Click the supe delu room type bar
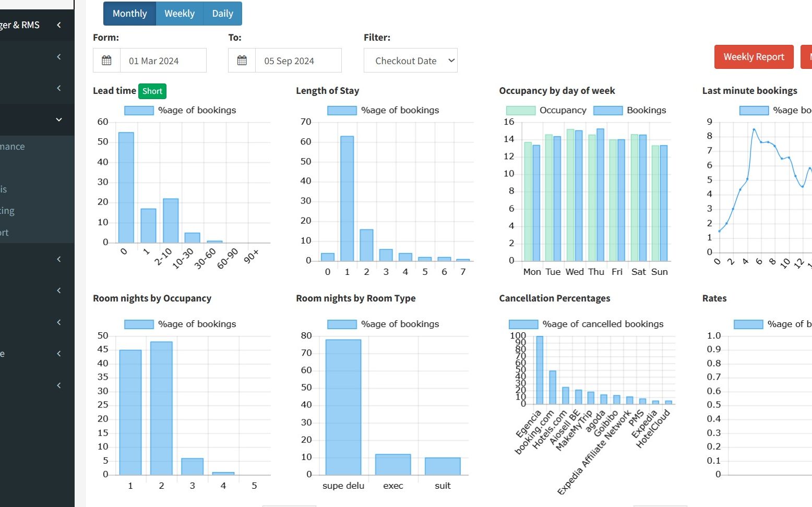This screenshot has height=507, width=812. (x=343, y=407)
